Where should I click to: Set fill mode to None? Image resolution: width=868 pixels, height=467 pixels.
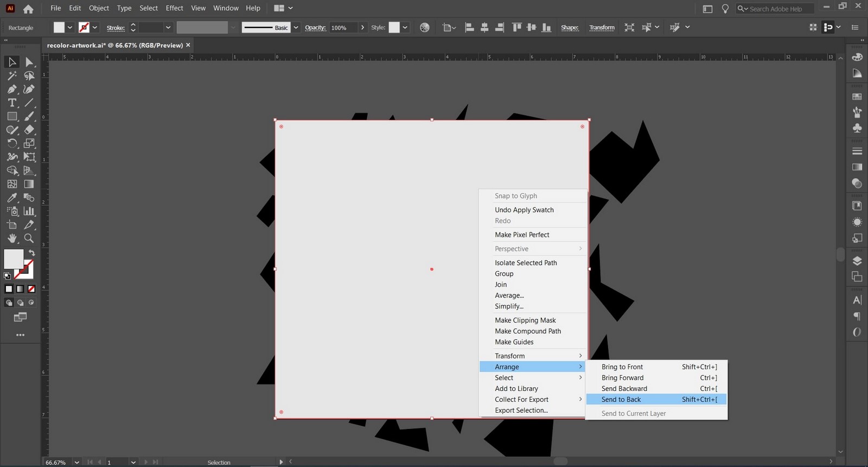click(31, 289)
